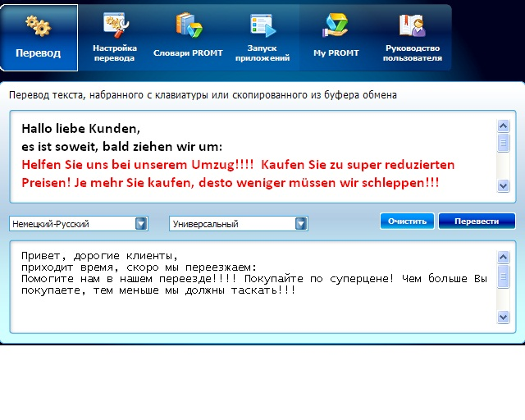Open the My PROMT tab label
The image size is (525, 420).
336,53
